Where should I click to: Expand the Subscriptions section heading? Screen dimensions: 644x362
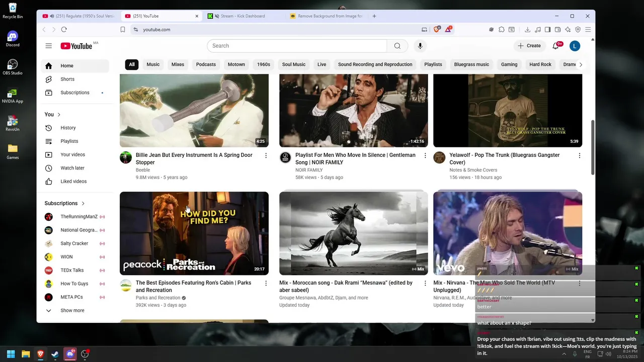(x=65, y=203)
